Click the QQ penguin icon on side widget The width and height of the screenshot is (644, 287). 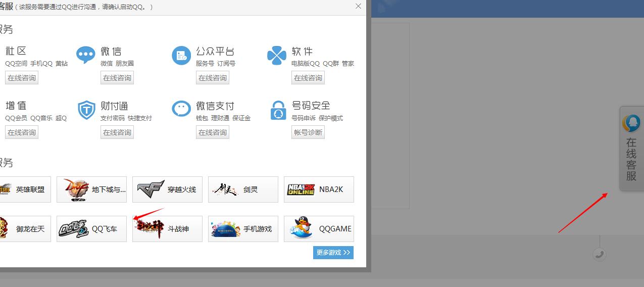pos(631,123)
